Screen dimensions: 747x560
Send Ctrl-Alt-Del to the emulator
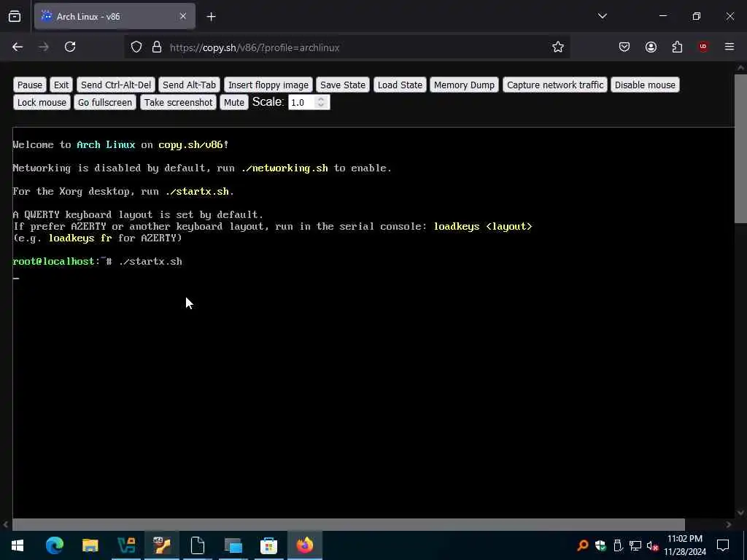point(116,85)
